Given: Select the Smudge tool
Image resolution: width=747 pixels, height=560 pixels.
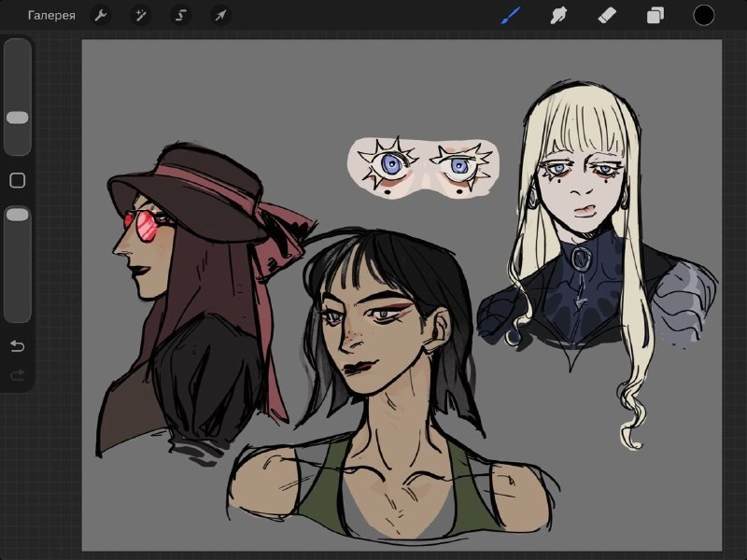Looking at the screenshot, I should 558,15.
